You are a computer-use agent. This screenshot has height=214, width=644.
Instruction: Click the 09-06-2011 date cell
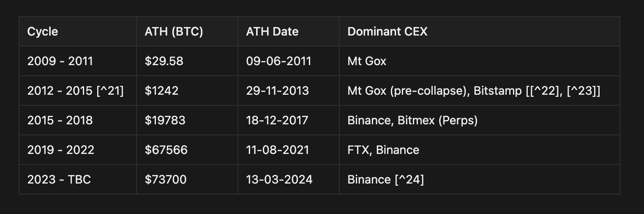click(x=278, y=61)
